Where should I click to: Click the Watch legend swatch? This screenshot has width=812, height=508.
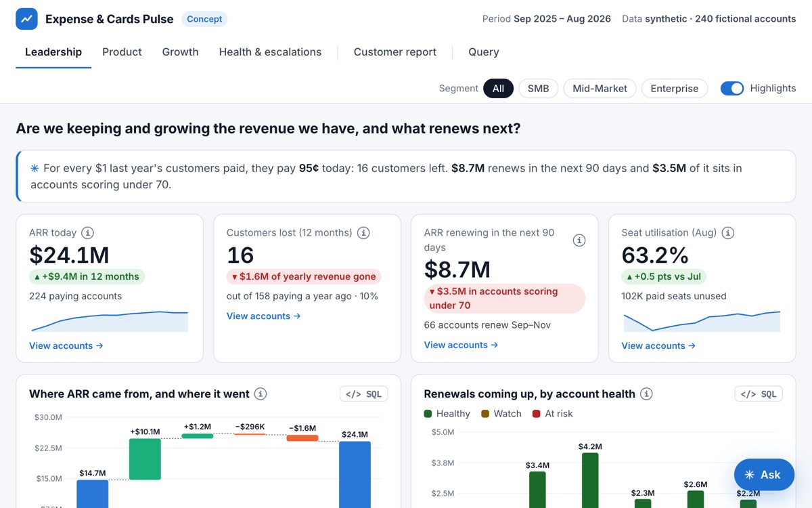[x=485, y=414]
